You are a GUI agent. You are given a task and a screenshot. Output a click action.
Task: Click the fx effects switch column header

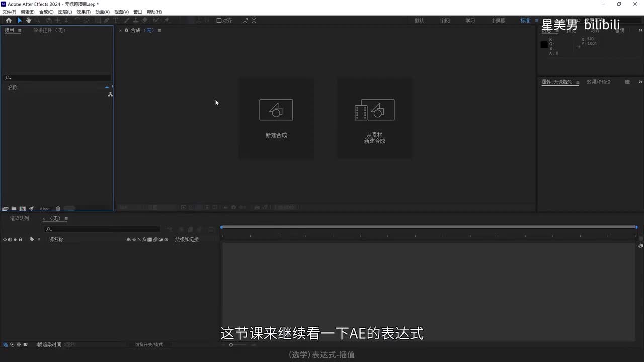click(x=144, y=239)
